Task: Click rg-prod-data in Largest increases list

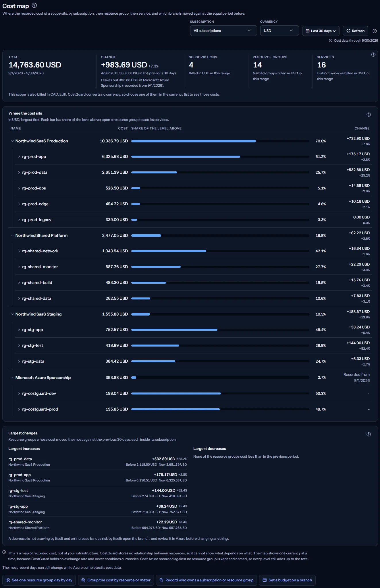Action: click(x=20, y=459)
